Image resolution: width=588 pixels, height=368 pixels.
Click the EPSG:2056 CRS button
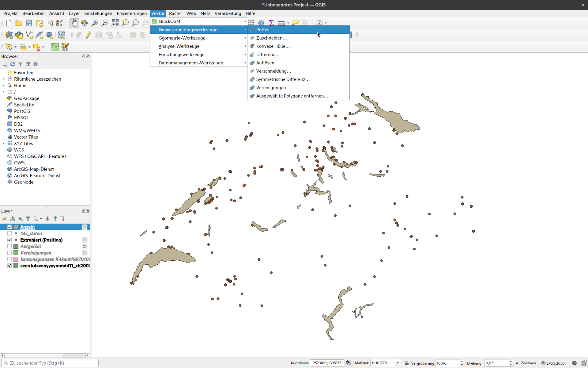coord(553,363)
